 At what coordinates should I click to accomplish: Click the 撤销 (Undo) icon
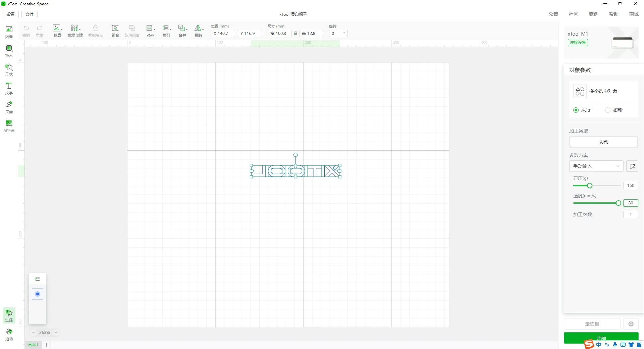[26, 31]
